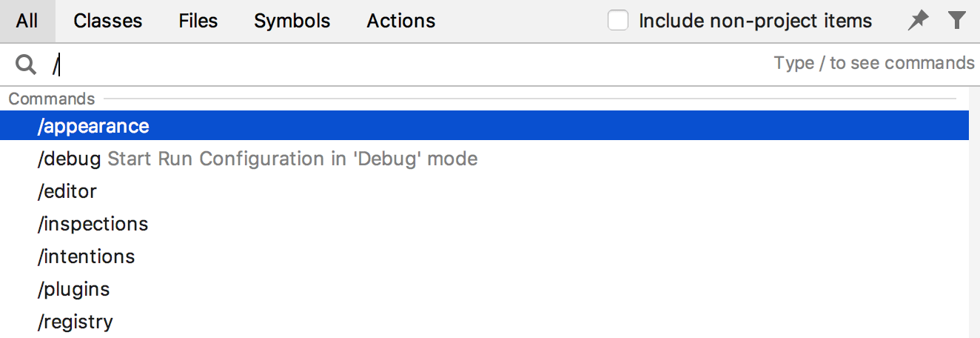Open the Files tab
The image size is (980, 338).
coord(198,21)
